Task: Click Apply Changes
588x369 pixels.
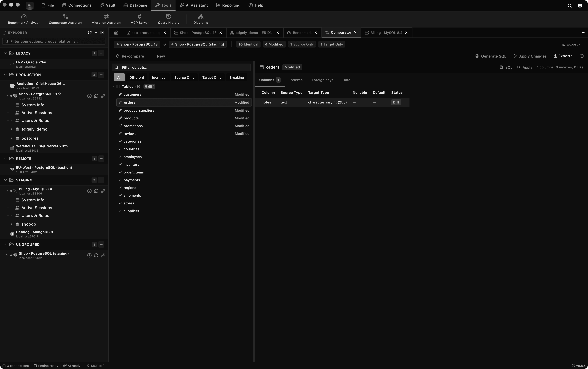Action: pos(530,56)
